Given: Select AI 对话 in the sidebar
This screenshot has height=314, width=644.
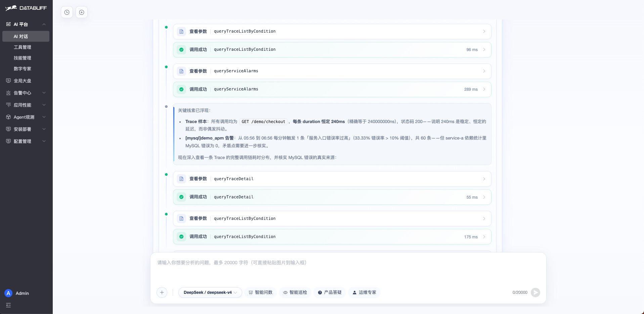Looking at the screenshot, I should click(26, 36).
